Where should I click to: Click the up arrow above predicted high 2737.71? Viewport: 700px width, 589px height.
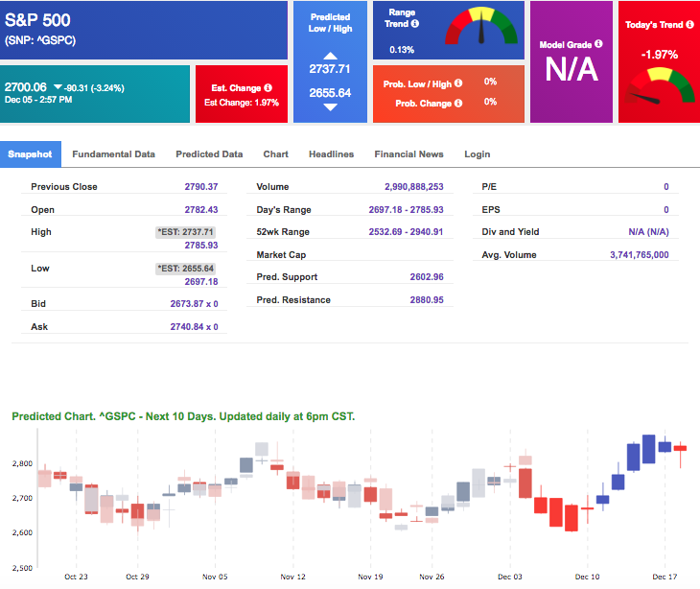point(331,56)
